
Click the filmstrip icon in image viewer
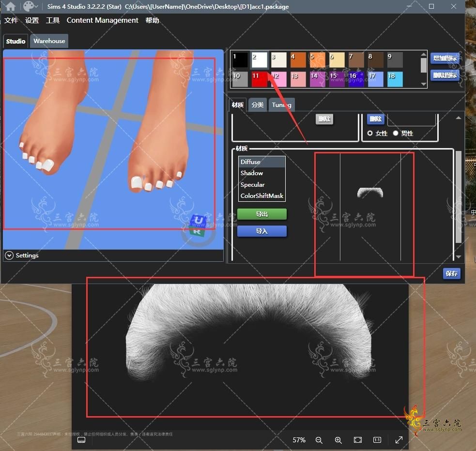click(81, 440)
